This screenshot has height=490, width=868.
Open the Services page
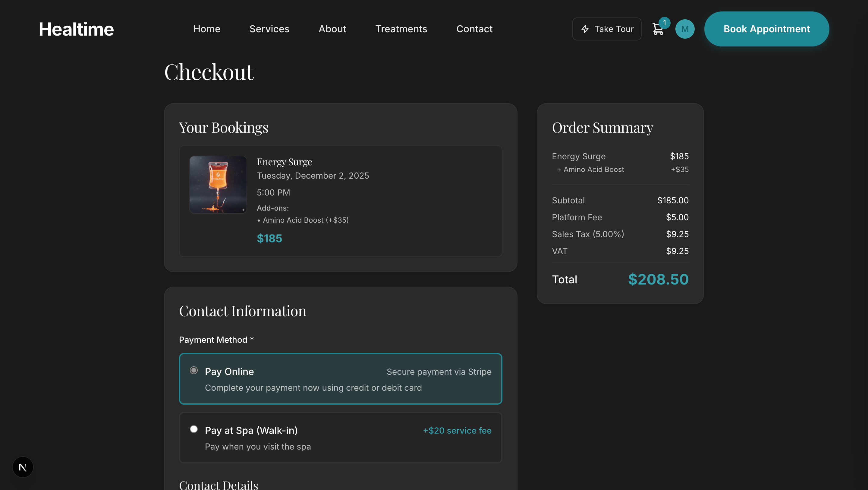tap(269, 29)
